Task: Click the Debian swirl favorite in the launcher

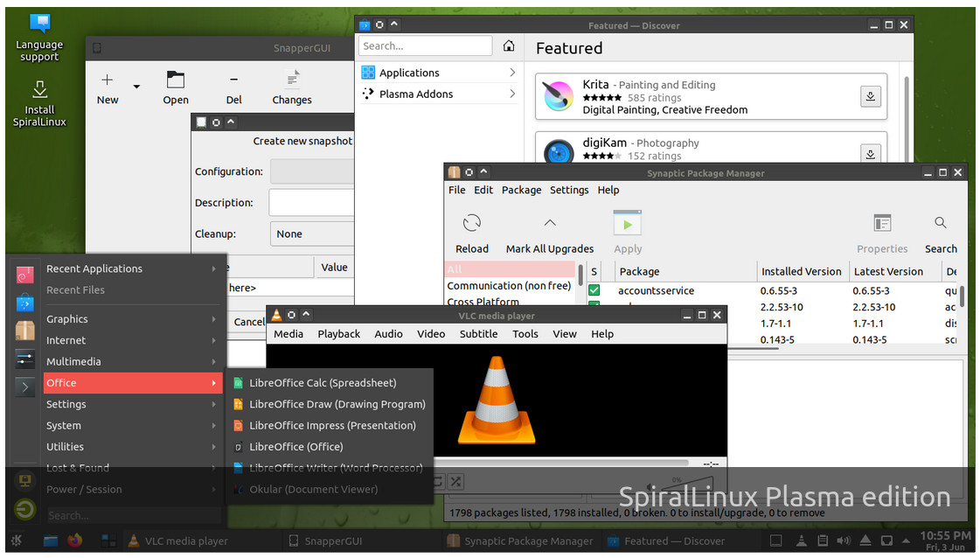Action: pyautogui.click(x=25, y=275)
